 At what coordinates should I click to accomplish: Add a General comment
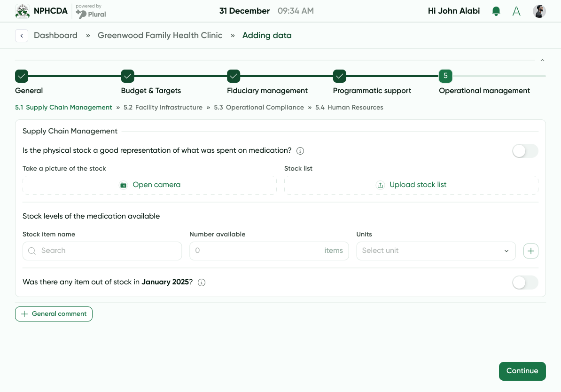point(54,314)
